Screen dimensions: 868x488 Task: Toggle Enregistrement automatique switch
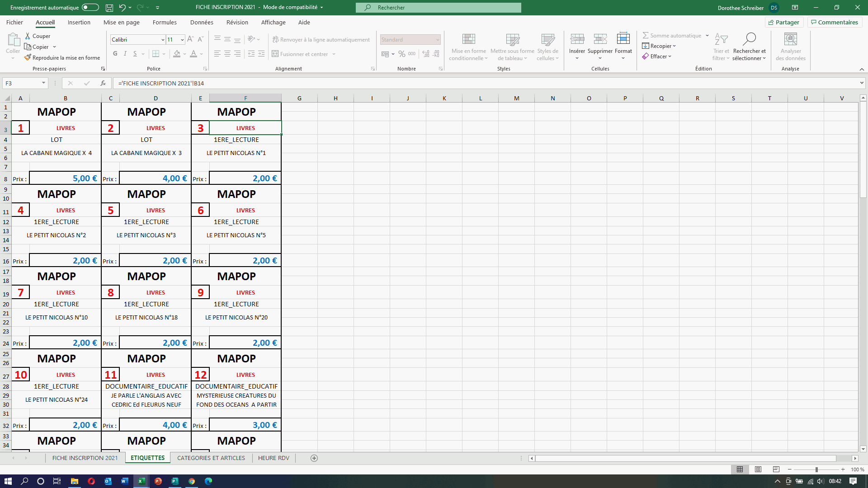90,8
